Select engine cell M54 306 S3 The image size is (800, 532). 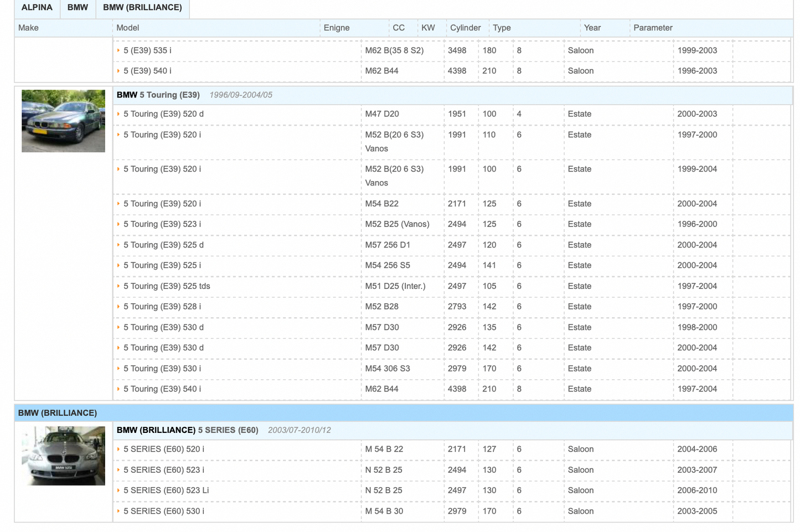388,369
